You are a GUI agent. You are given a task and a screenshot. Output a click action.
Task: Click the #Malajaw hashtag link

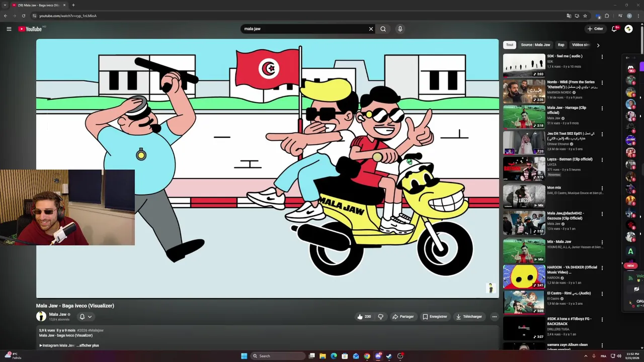click(x=96, y=330)
